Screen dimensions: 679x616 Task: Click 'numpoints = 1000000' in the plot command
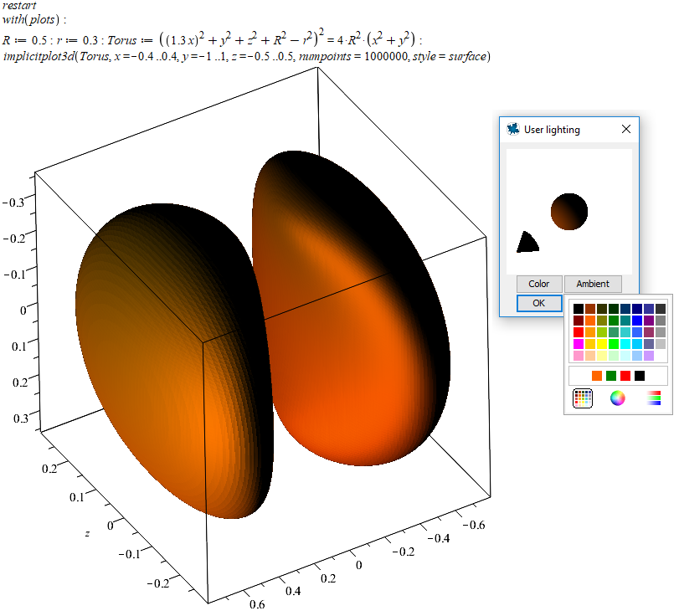353,57
